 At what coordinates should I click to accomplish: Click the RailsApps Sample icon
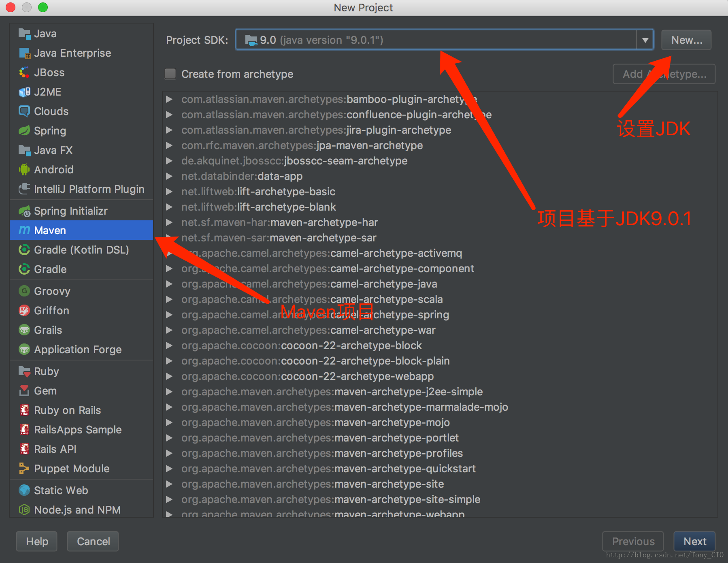[x=24, y=430]
